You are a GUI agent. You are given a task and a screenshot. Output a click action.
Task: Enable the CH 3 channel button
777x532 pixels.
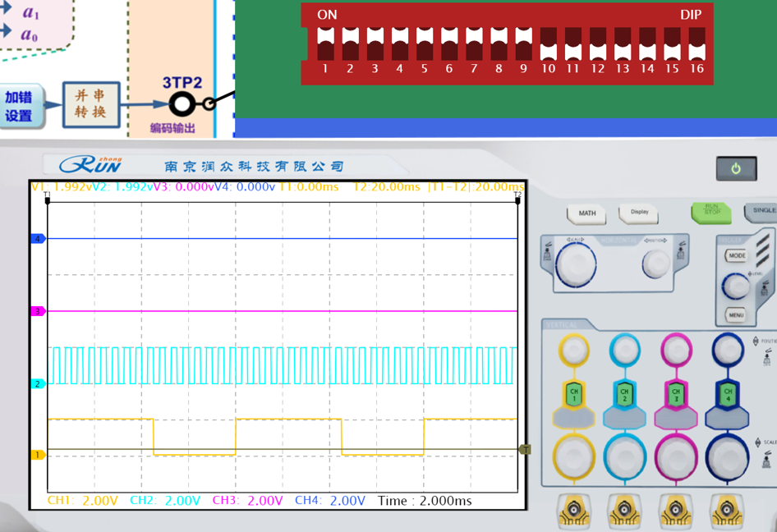(675, 394)
